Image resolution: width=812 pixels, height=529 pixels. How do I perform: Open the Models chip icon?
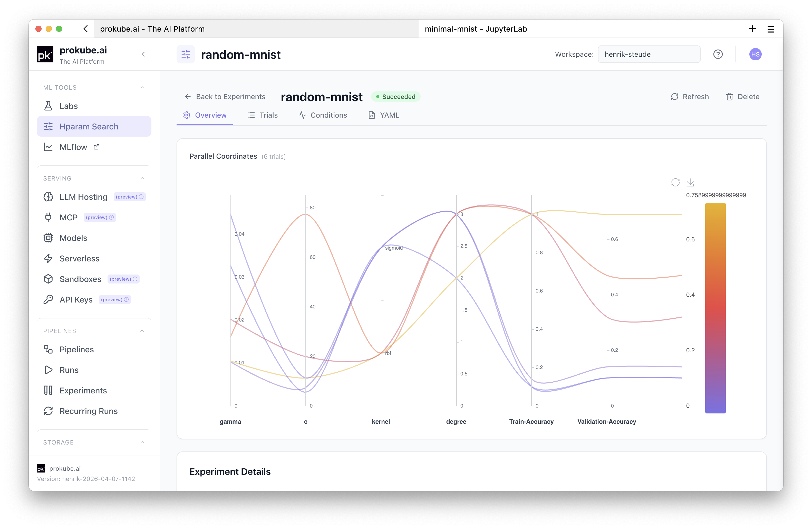48,238
